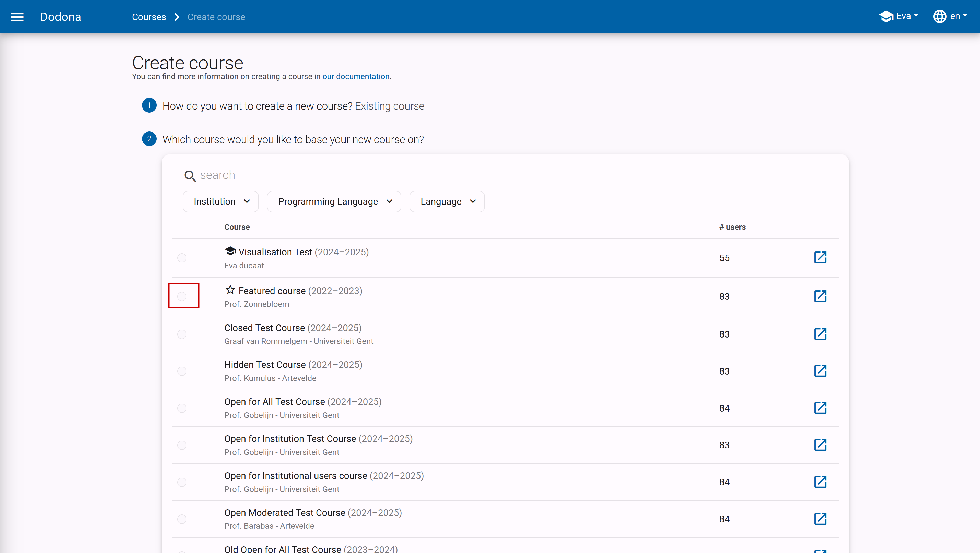980x553 pixels.
Task: Select Visualisation Test course radio
Action: [x=182, y=258]
